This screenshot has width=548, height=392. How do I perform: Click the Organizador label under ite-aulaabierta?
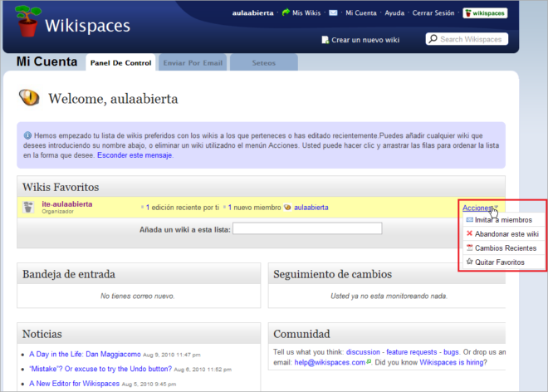point(57,212)
